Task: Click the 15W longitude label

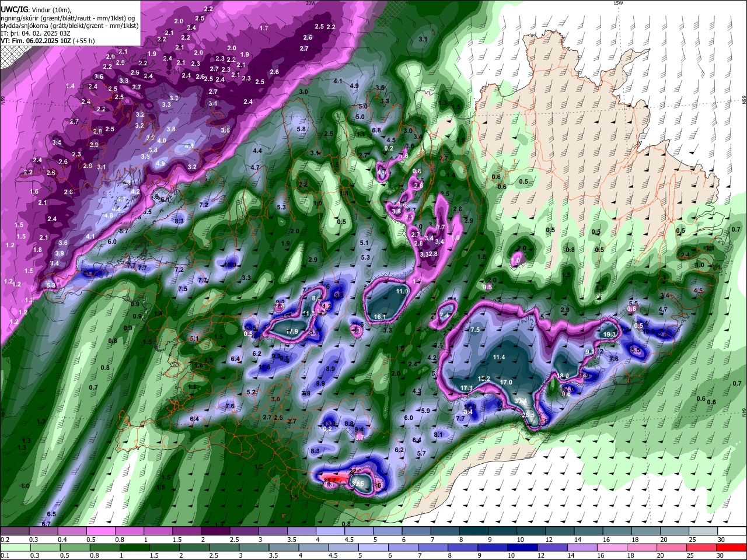Action: coord(619,3)
